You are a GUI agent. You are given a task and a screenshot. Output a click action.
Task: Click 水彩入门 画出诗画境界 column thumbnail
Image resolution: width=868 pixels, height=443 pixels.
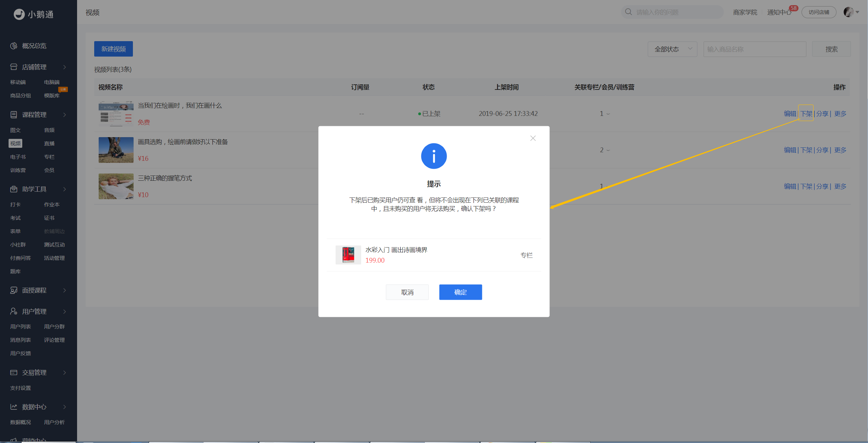[x=348, y=255]
